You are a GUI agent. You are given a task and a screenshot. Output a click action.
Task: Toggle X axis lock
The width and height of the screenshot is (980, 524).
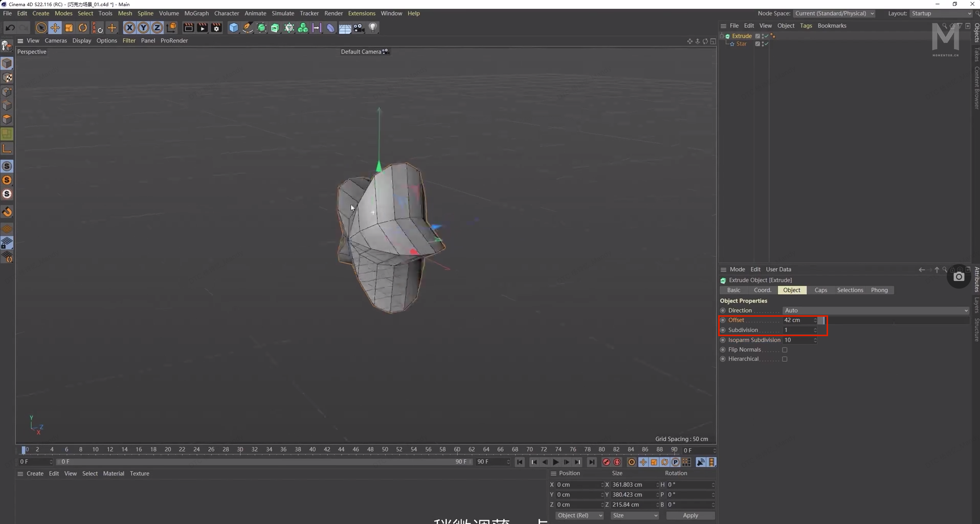point(130,28)
